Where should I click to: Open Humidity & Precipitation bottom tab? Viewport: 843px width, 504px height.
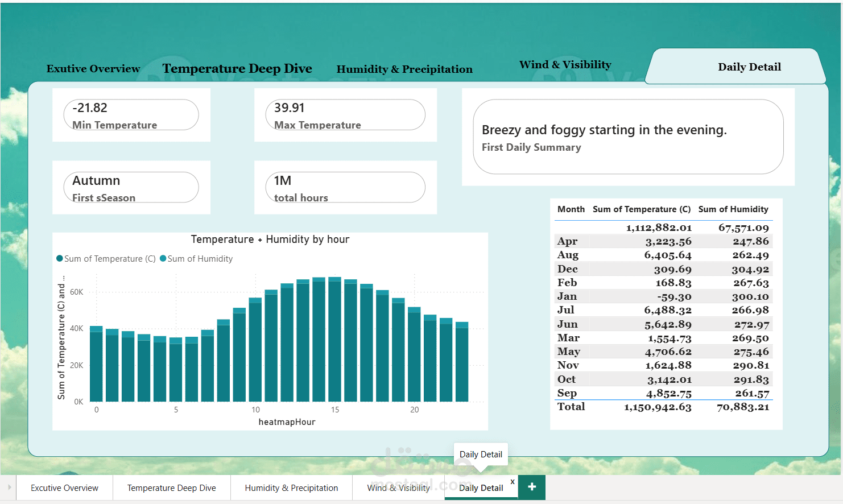(291, 488)
